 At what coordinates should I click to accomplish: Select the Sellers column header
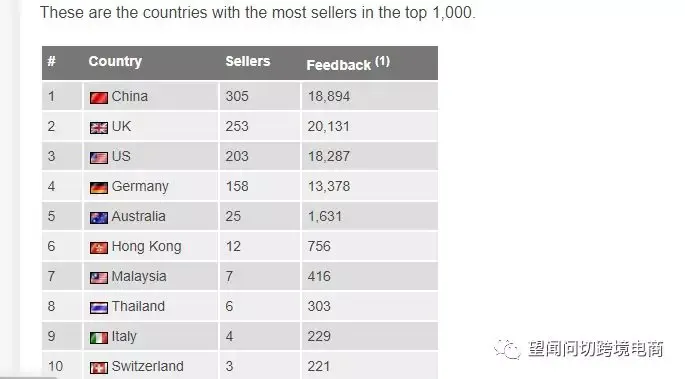click(x=248, y=61)
